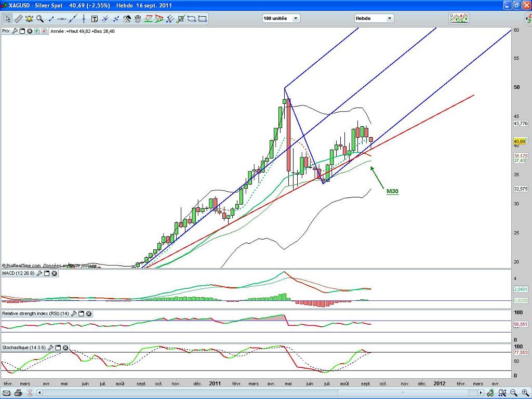The height and width of the screenshot is (399, 532).
Task: Open the '100 unités' dropdown
Action: [x=281, y=18]
